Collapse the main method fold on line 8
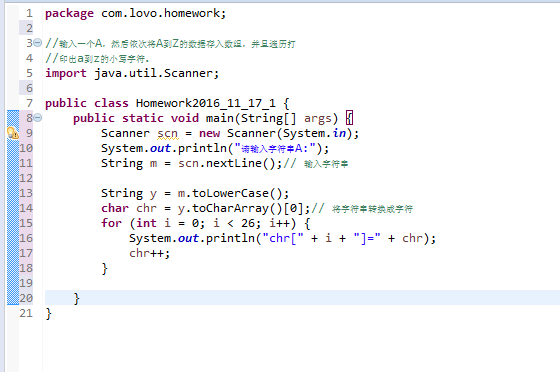This screenshot has height=372, width=560. click(38, 117)
